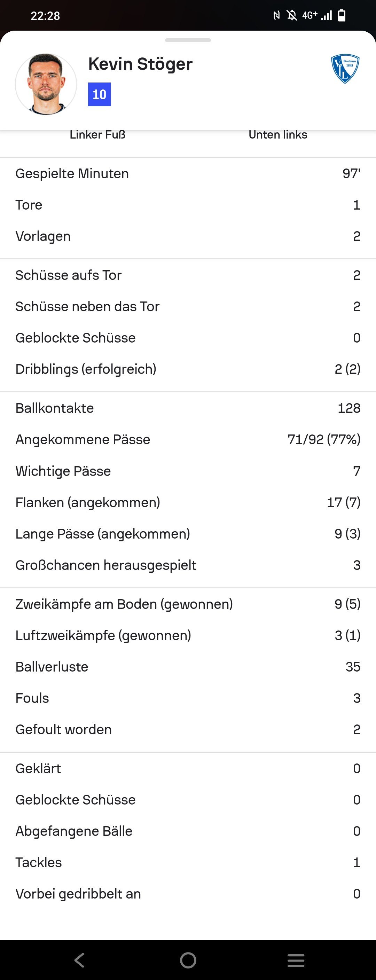Tap Kevin Stöger's player photo
The image size is (376, 980).
[x=46, y=84]
